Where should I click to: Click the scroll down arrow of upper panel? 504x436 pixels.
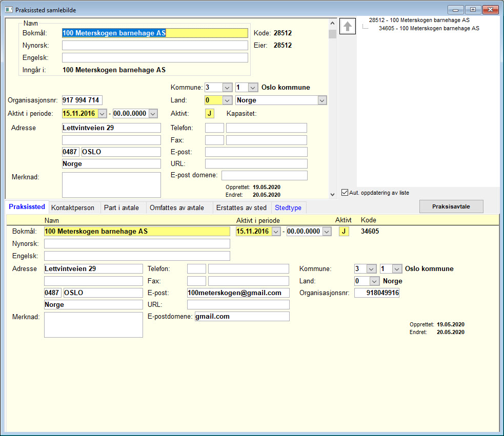(x=332, y=194)
